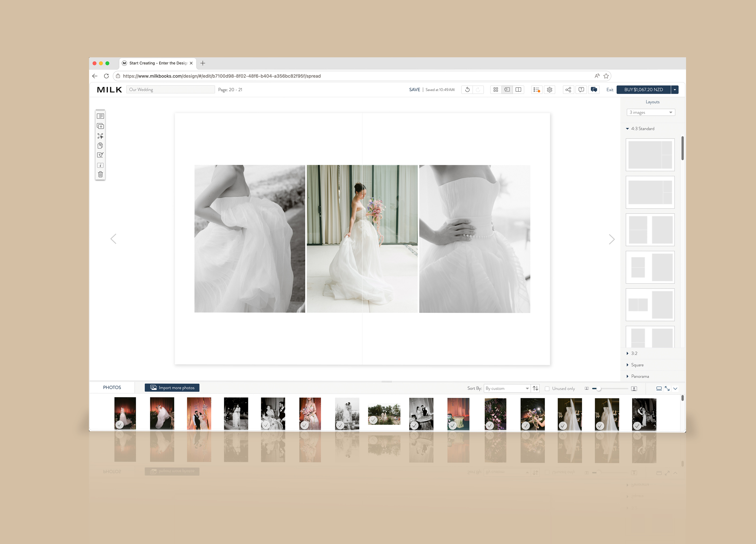Select the left black-and-white dress photo on the spread
Image resolution: width=756 pixels, height=544 pixels.
click(x=250, y=239)
